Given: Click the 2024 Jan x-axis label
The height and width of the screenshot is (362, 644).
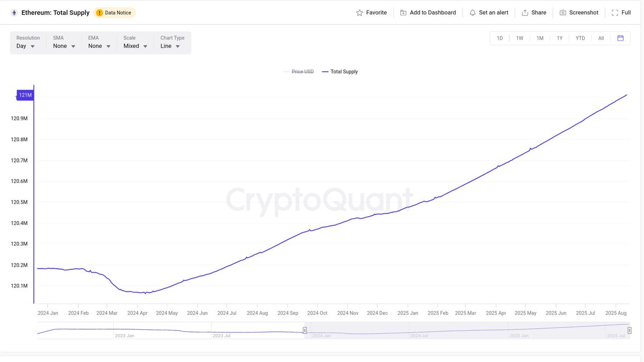Looking at the screenshot, I should 48,313.
